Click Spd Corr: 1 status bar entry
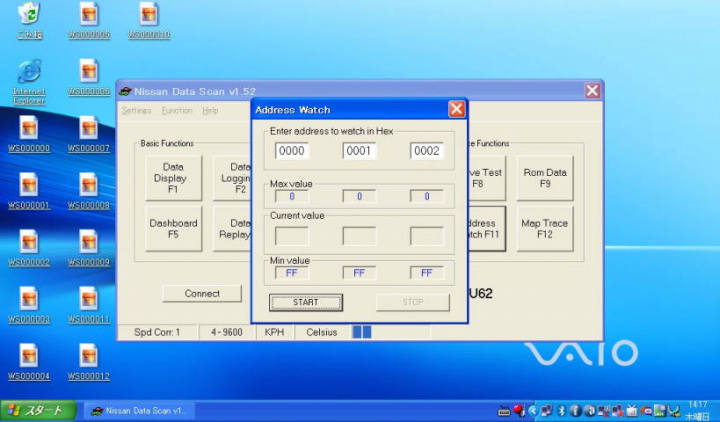 pyautogui.click(x=158, y=332)
